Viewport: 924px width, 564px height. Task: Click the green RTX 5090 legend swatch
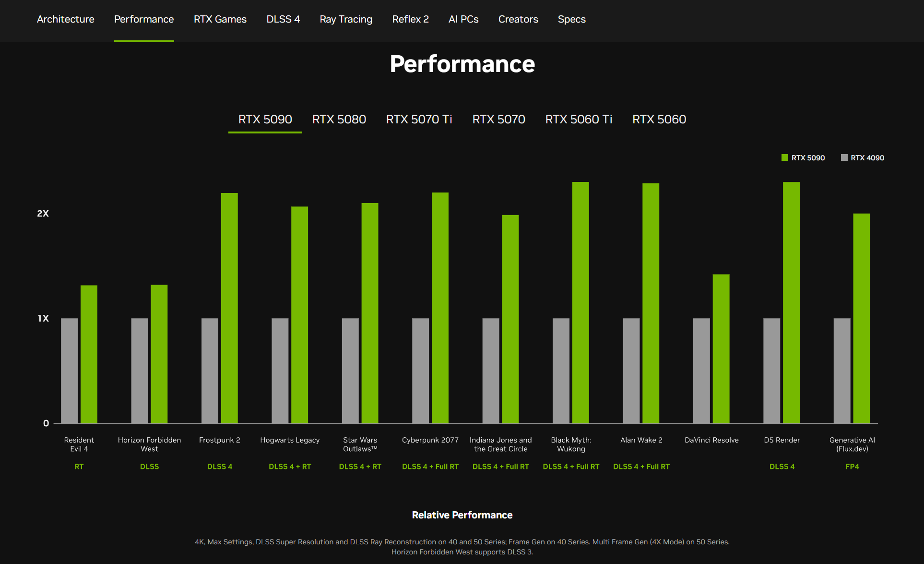point(785,157)
